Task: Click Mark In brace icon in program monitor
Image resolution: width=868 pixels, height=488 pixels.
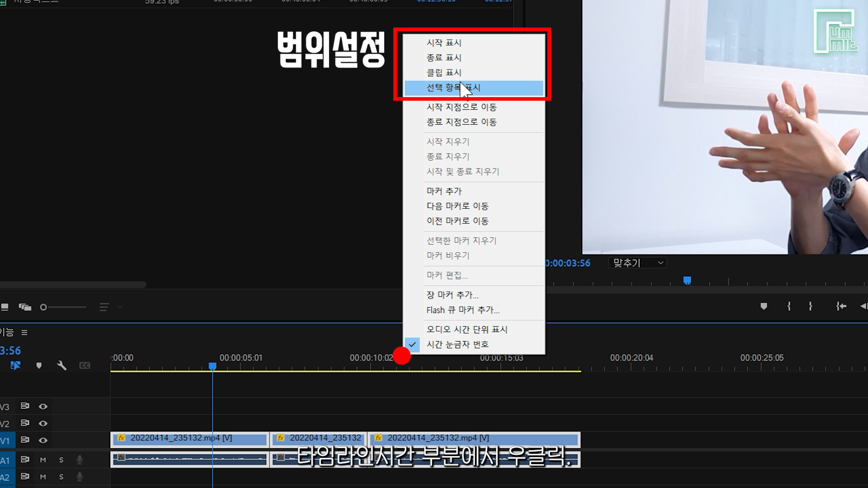Action: tap(789, 306)
